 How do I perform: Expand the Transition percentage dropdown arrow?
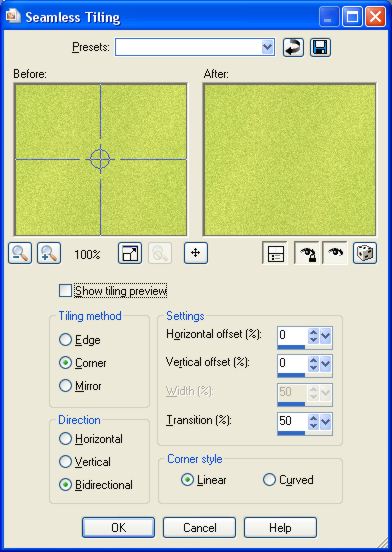coord(326,421)
